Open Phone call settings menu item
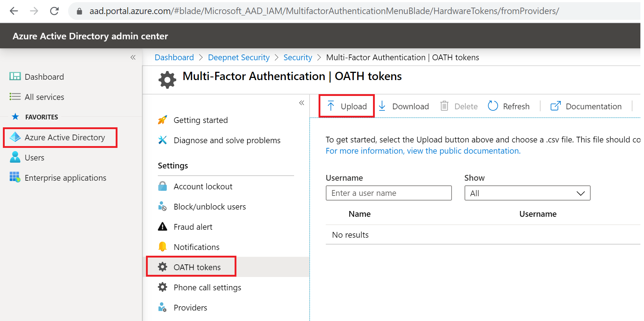This screenshot has width=644, height=321. pos(207,287)
